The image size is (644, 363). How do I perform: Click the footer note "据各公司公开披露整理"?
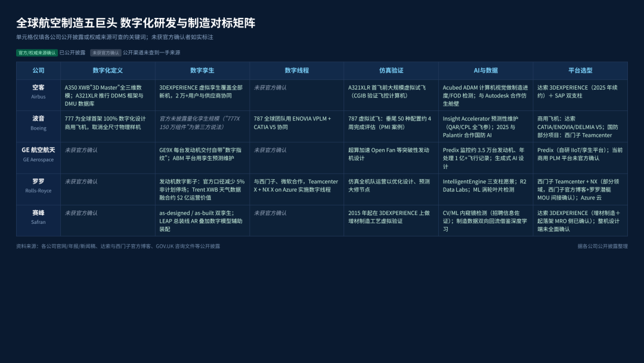pos(602,246)
